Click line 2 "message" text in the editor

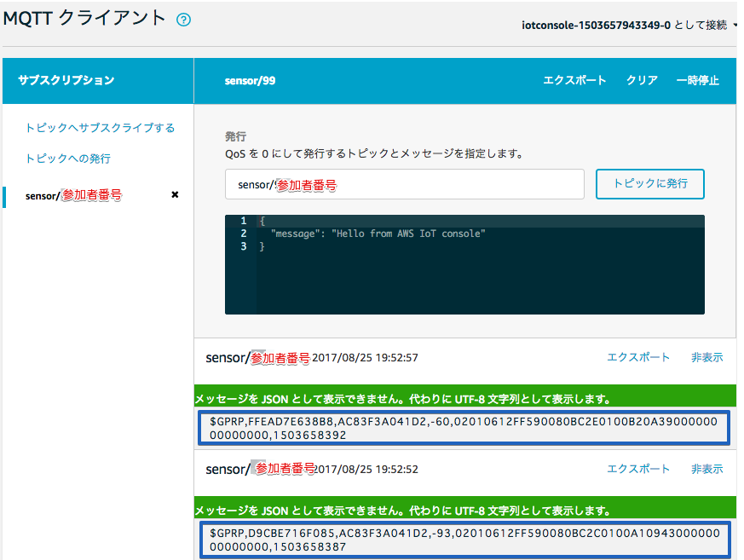pos(378,234)
